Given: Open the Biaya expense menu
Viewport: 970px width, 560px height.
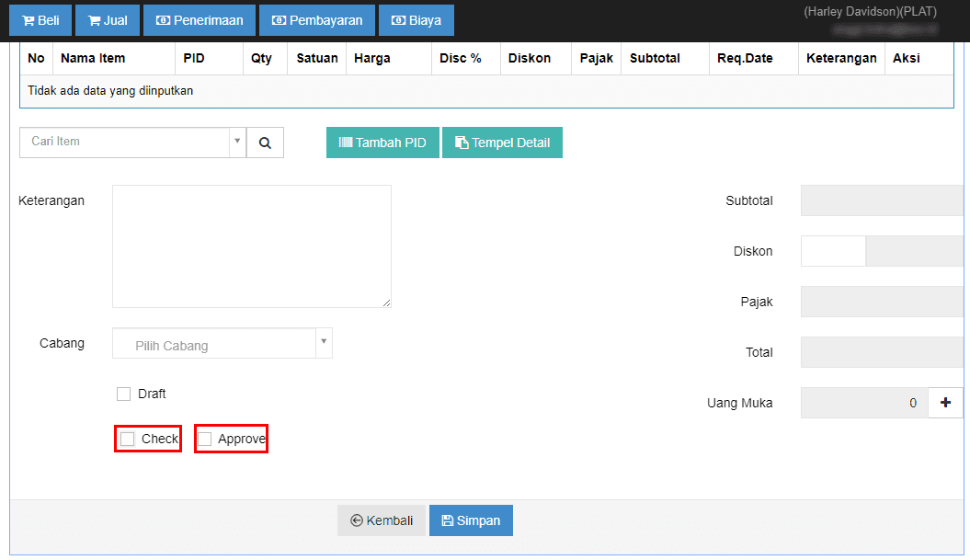Looking at the screenshot, I should point(417,20).
